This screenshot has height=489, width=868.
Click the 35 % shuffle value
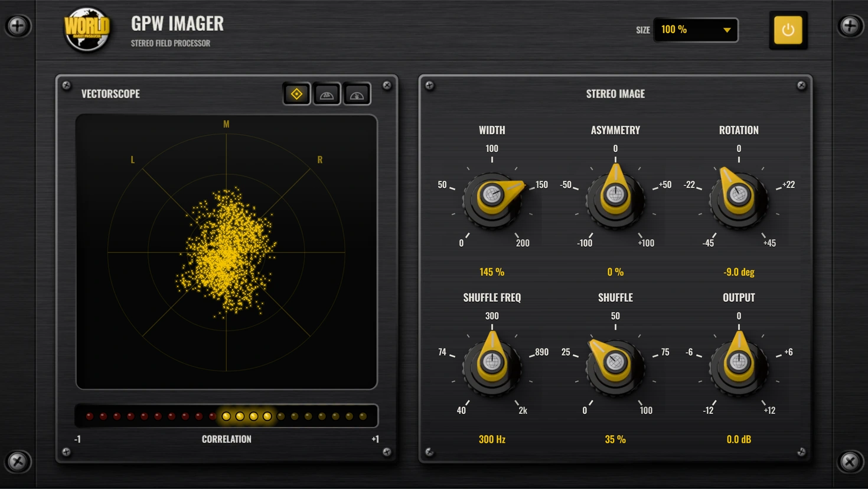click(x=615, y=439)
